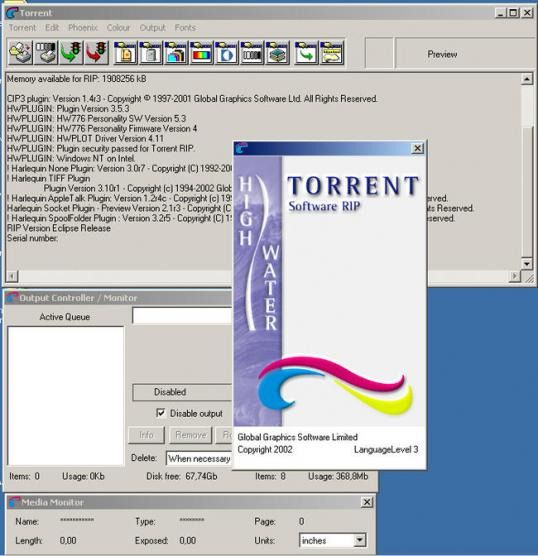The height and width of the screenshot is (556, 538).
Task: Click the Preview button
Action: coord(442,54)
